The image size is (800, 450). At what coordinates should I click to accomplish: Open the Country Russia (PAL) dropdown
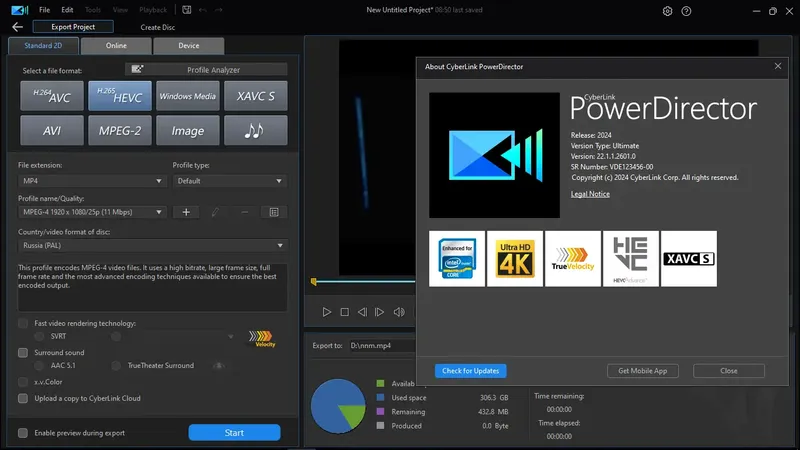point(153,245)
